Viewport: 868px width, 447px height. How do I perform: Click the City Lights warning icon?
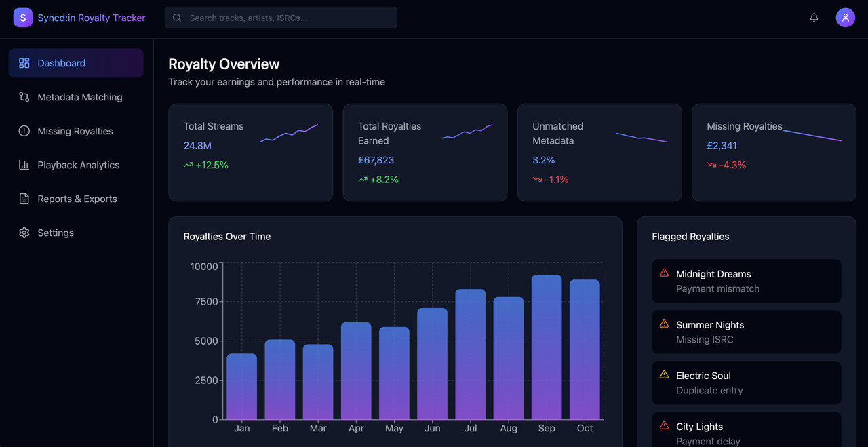click(665, 425)
